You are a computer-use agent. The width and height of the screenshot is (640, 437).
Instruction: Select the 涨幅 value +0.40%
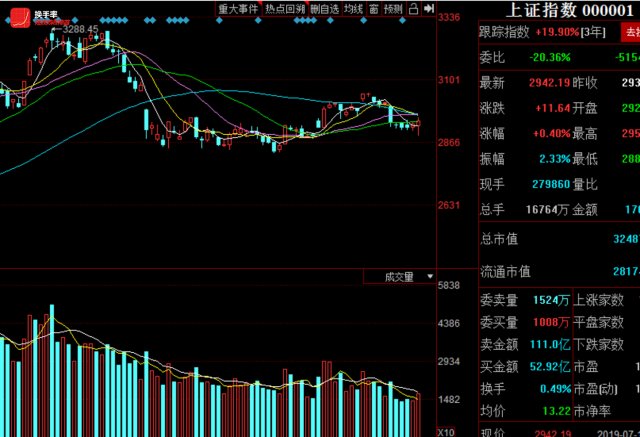551,133
